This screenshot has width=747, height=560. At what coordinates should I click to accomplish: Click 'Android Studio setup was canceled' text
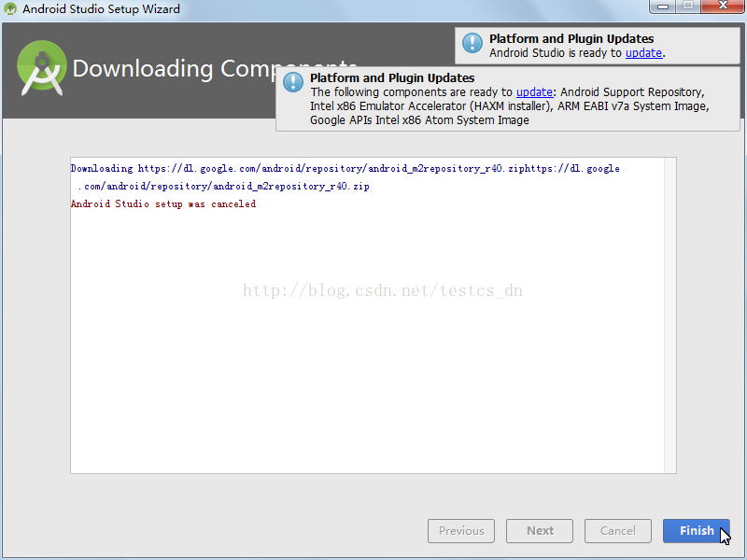click(163, 203)
